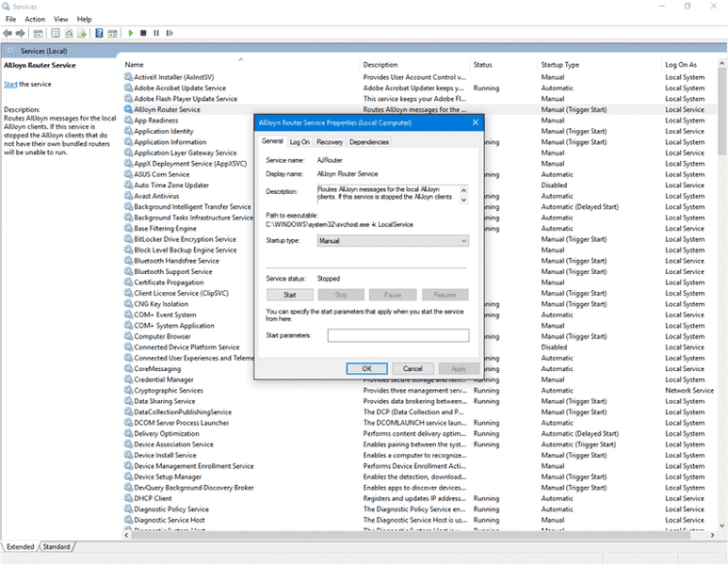
Task: Select the Device Setup Manager row
Action: tap(420, 476)
